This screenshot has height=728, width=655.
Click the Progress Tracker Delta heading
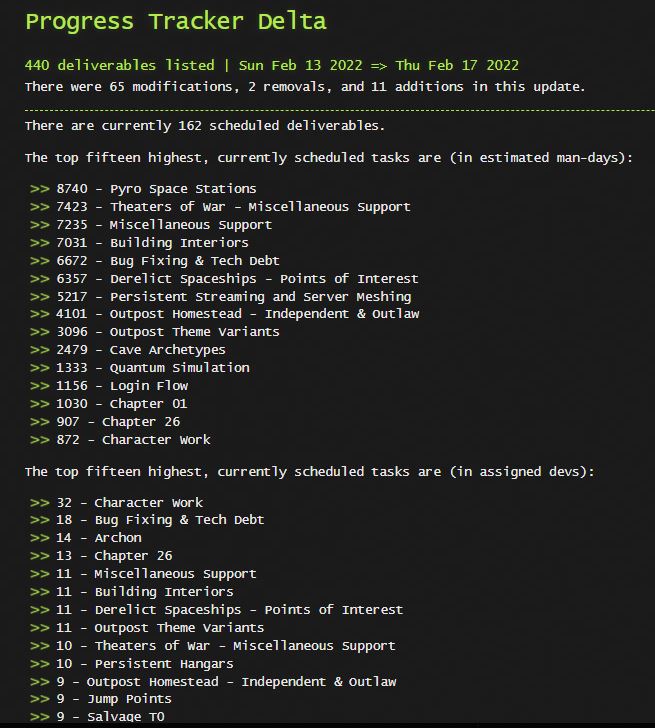176,21
